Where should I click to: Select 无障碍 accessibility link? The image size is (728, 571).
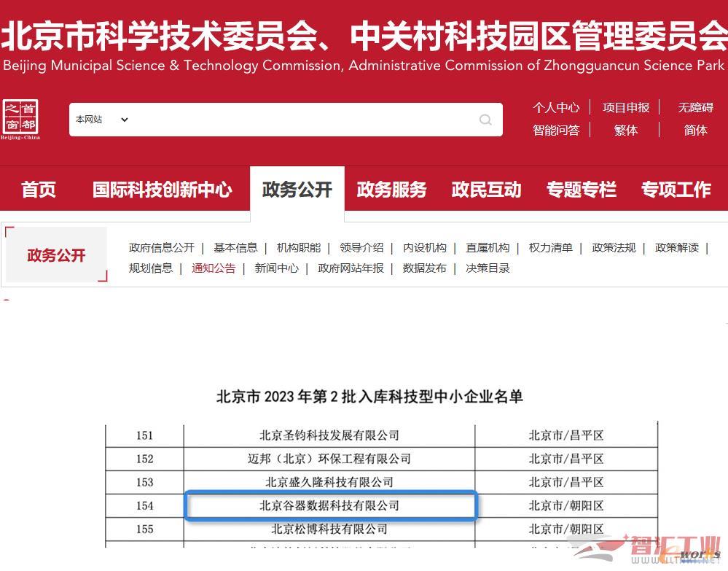(695, 108)
